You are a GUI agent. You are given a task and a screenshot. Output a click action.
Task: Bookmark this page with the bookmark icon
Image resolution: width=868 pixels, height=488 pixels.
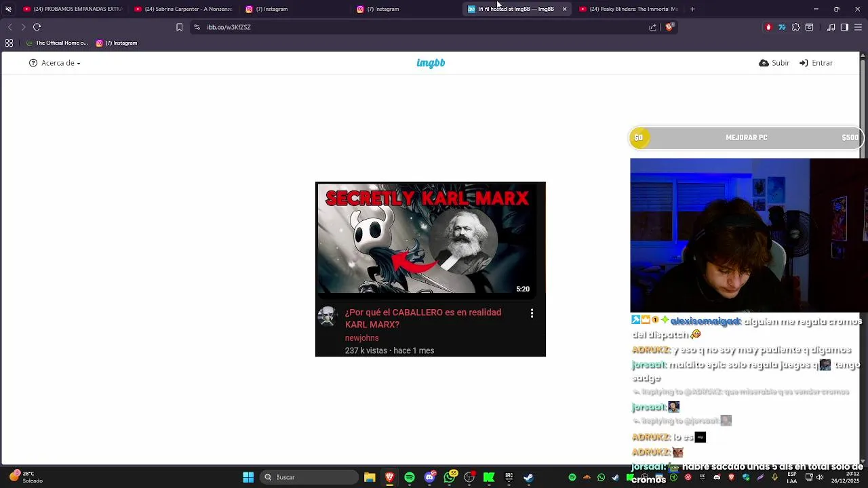tap(179, 27)
